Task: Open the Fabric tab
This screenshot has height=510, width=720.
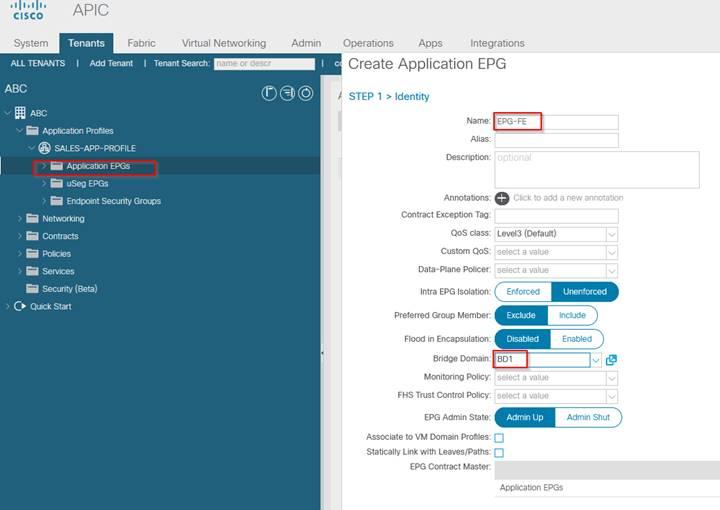Action: coord(141,43)
